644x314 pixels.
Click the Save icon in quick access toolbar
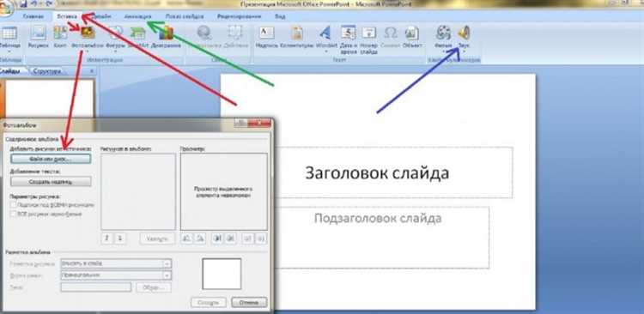[x=23, y=3]
